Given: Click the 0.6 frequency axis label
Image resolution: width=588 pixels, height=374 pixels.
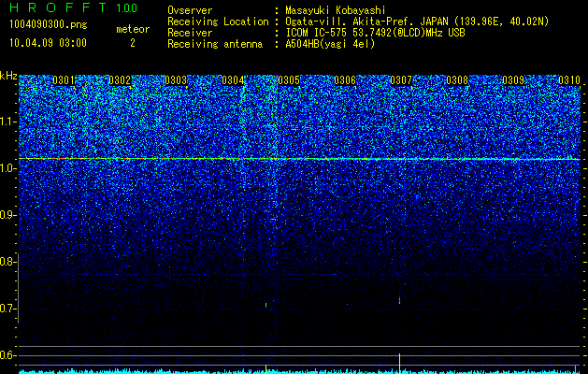Looking at the screenshot, I should 7,355.
